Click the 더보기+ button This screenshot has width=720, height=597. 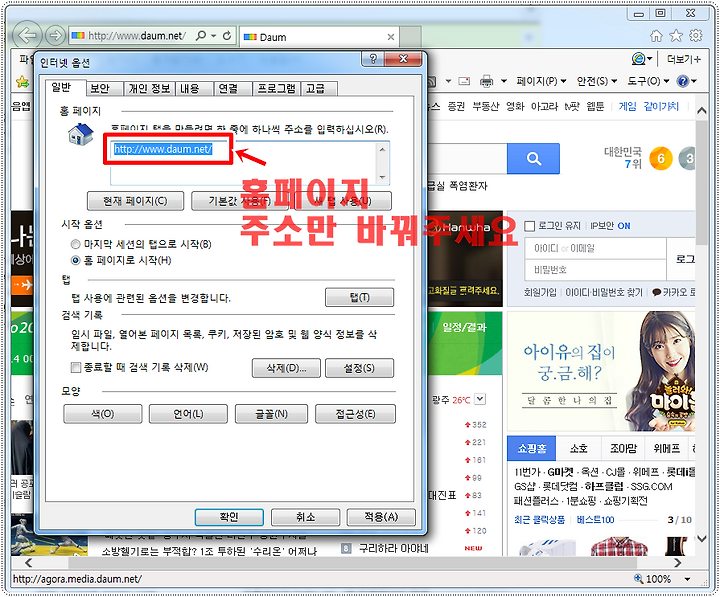click(684, 59)
